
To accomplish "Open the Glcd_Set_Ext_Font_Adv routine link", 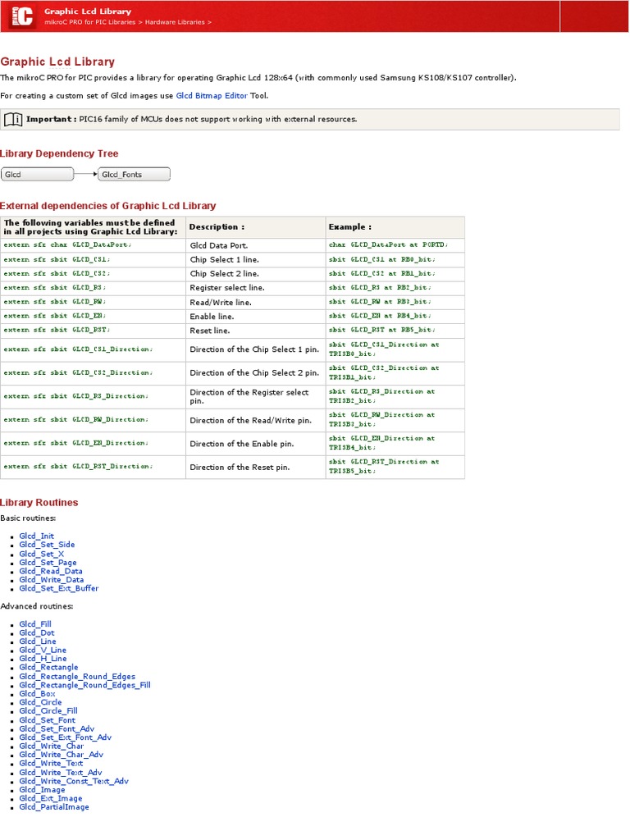I will [66, 737].
